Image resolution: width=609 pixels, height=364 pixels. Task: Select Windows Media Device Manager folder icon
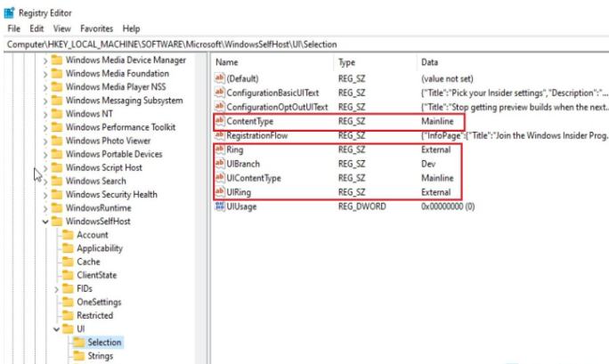click(57, 61)
